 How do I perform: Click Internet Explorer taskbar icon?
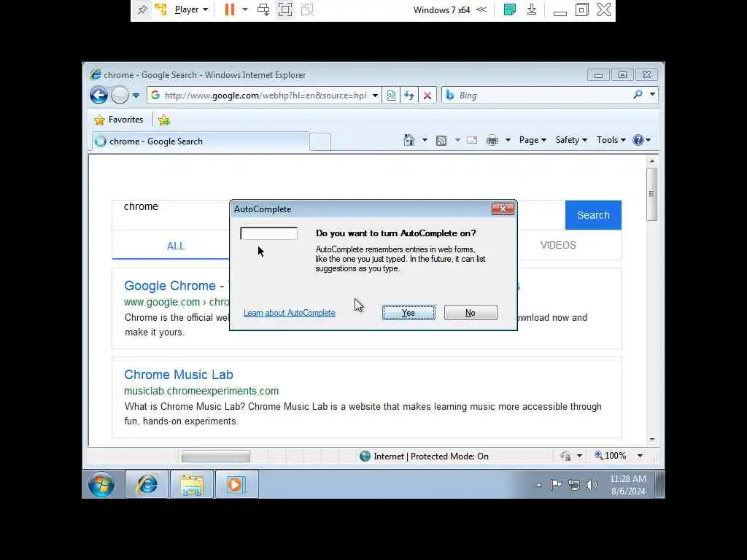147,485
